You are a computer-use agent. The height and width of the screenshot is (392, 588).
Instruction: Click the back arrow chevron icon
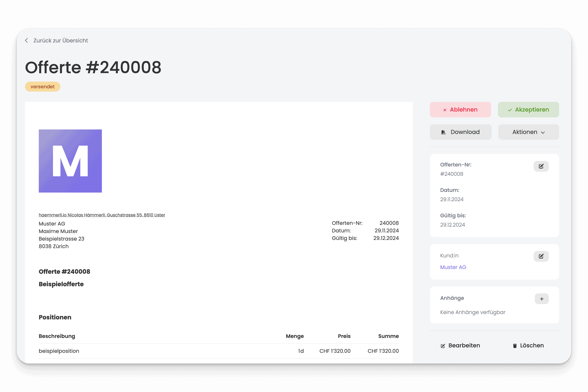point(26,40)
